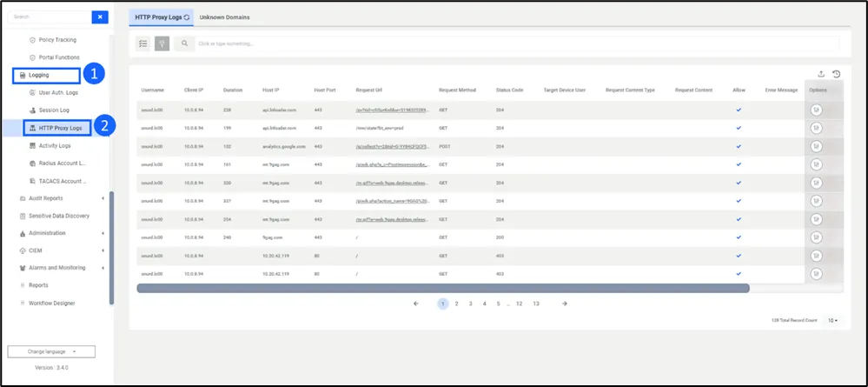Open options icon for 9gag.com row with status 200
Screen dimensions: 868x387
[x=816, y=237]
